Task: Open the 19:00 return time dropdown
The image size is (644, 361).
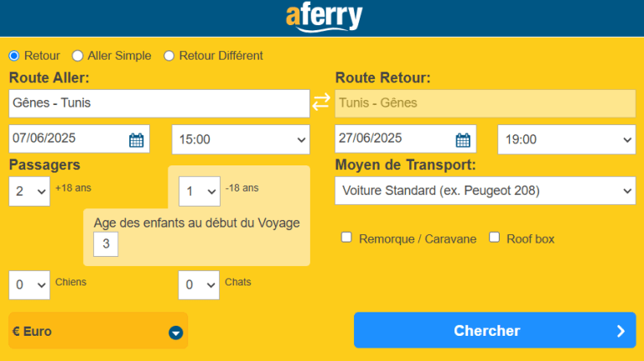Action: [x=566, y=139]
